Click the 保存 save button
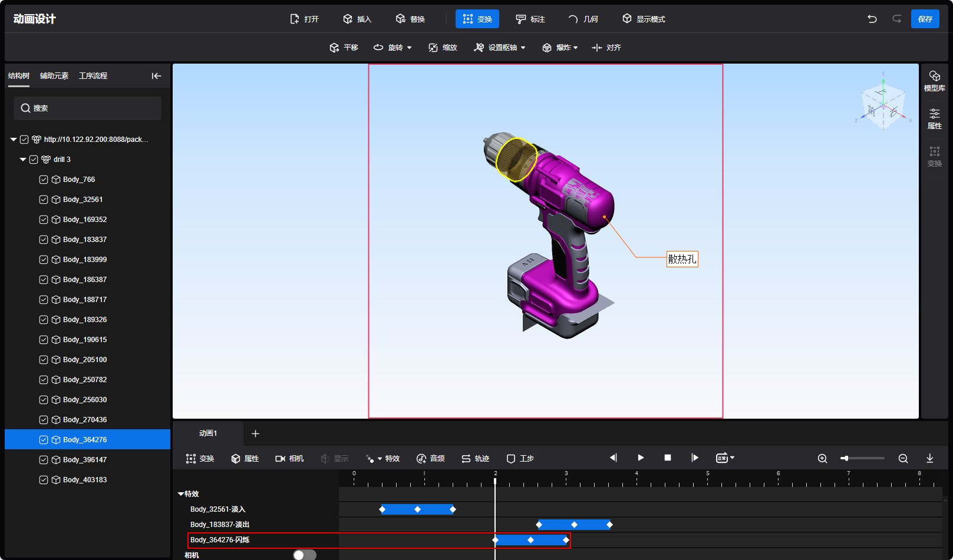Screen dimensions: 953x560 click(925, 19)
